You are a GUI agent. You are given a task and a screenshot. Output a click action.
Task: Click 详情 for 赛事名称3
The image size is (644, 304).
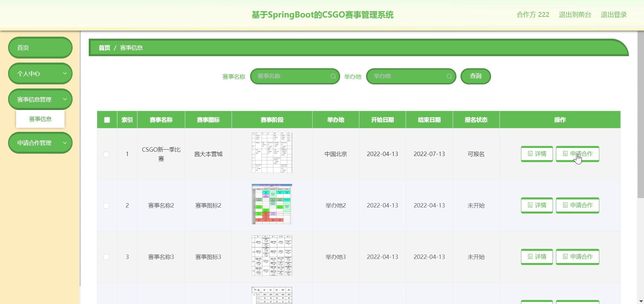537,257
